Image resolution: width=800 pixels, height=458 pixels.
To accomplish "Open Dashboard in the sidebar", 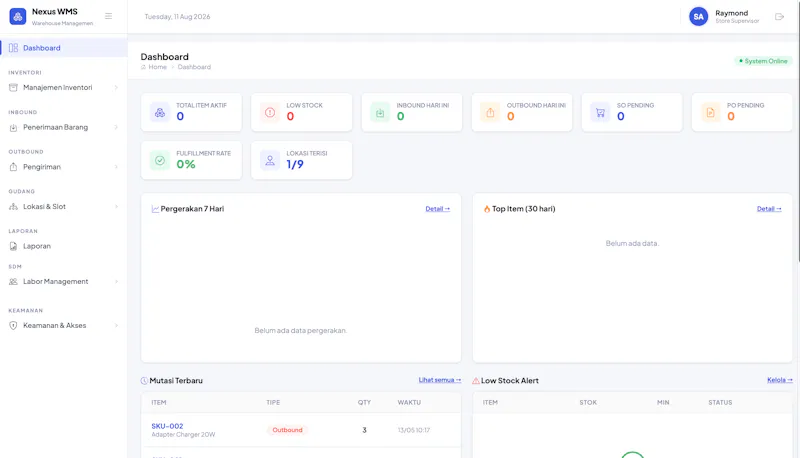I will [x=64, y=48].
